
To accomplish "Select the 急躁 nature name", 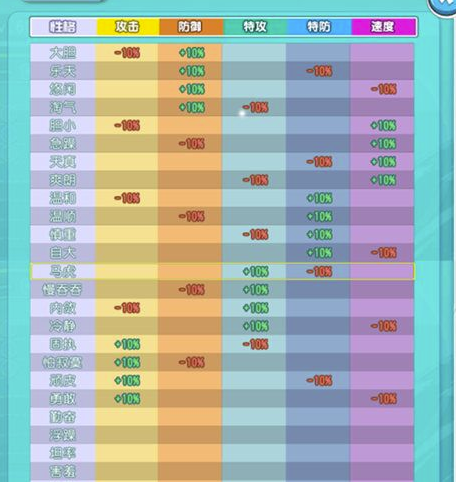I will (63, 144).
